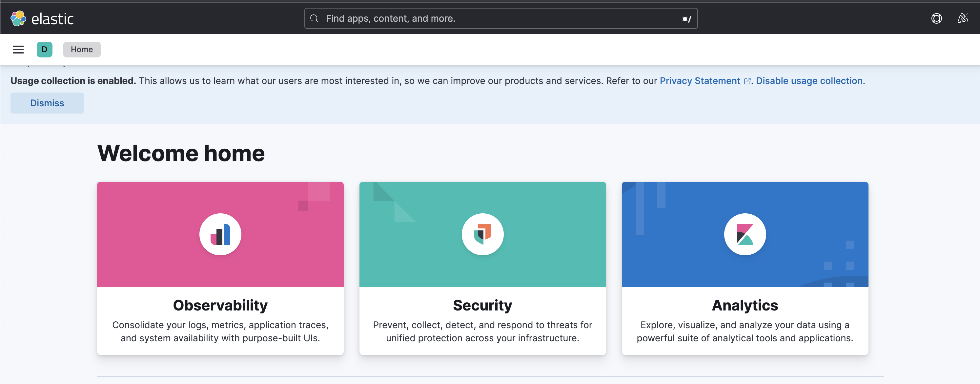Focus the Find apps search field
Screen dimensions: 980x384
click(x=500, y=18)
